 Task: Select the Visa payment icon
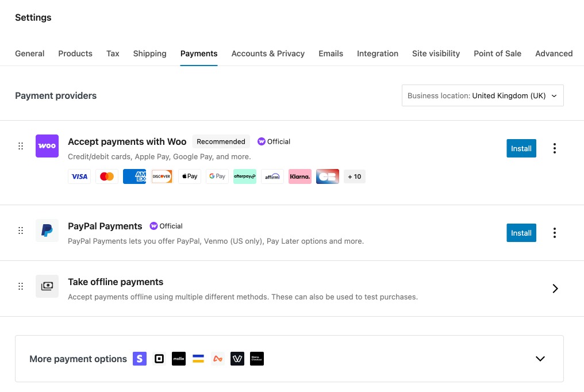[79, 176]
